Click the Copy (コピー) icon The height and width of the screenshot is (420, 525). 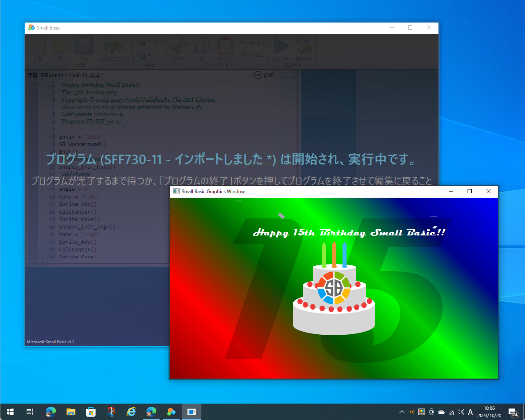pos(202,46)
